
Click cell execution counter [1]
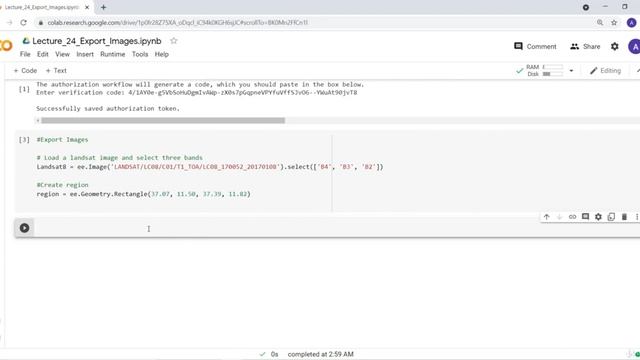(x=24, y=89)
